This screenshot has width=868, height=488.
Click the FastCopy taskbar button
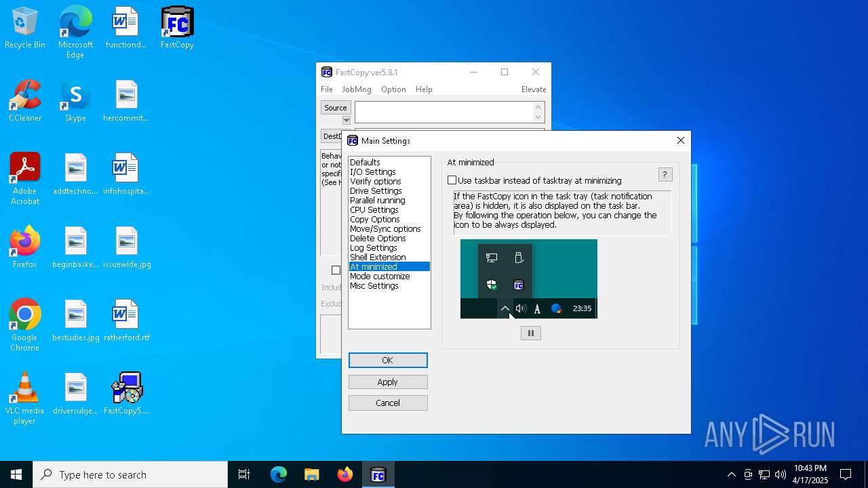[x=378, y=474]
